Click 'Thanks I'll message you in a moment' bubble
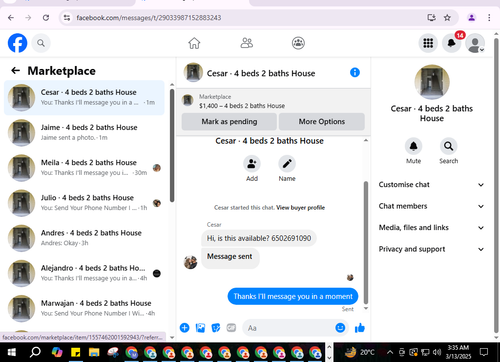This screenshot has height=362, width=500. click(293, 296)
